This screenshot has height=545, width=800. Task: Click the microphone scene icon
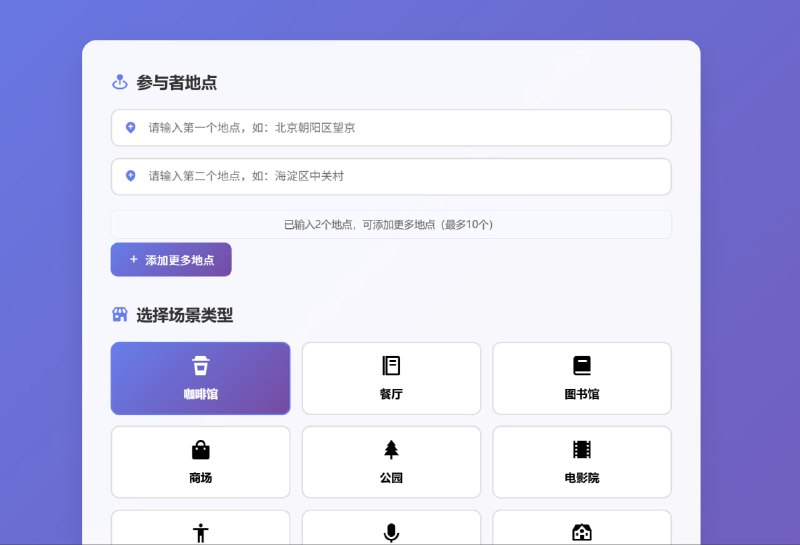391,533
